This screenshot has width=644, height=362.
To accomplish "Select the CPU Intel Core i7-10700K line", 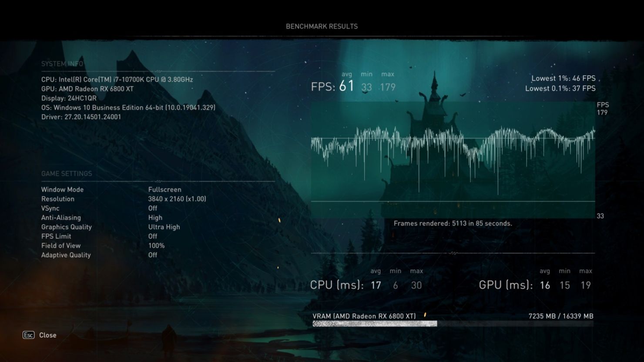I will click(x=117, y=80).
